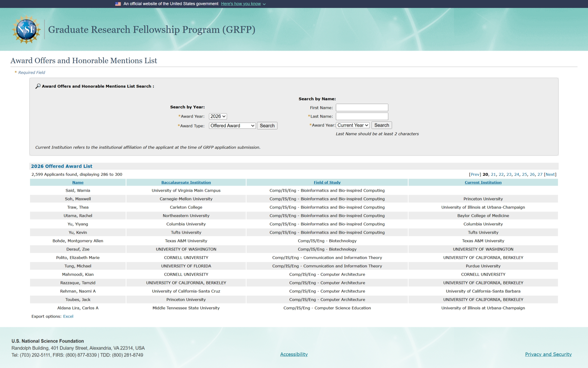Open results page 21

point(493,174)
